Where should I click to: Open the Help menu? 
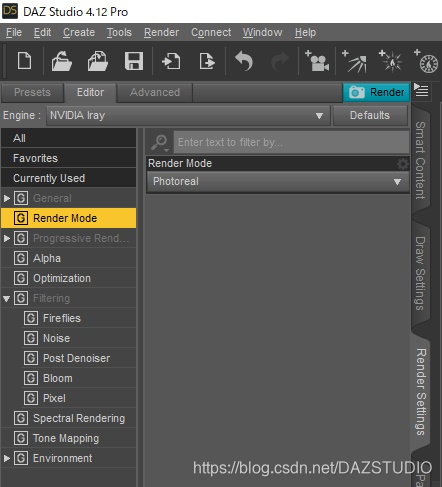(x=305, y=32)
